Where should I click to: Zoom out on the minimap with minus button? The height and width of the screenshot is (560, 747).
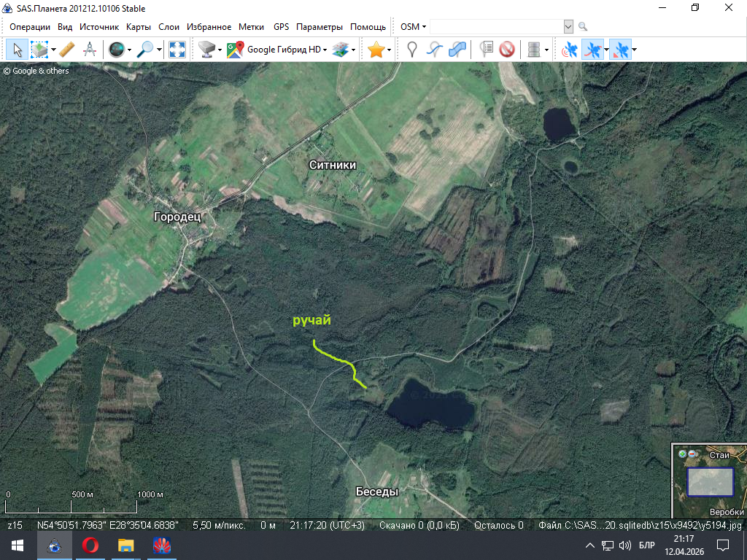691,454
